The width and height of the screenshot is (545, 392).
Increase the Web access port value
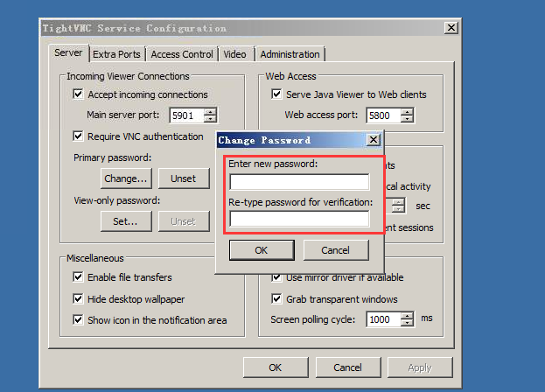pos(407,112)
